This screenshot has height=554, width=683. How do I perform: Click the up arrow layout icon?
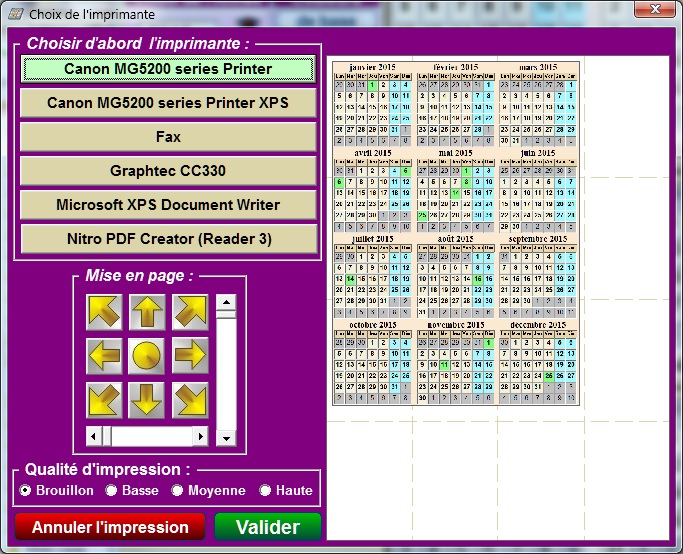pyautogui.click(x=146, y=313)
